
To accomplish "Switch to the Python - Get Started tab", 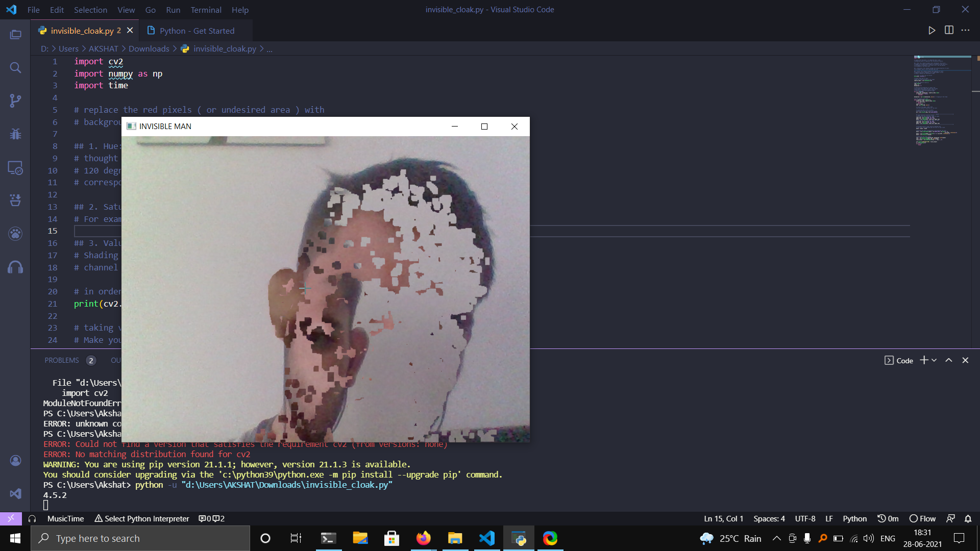I will point(197,31).
